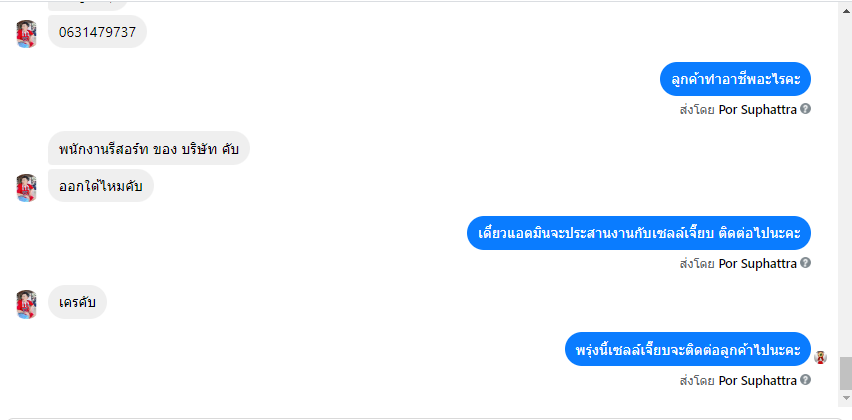
Task: Click the 'พนักงานรีสอร์ท ของ บริษัท คับ' message
Action: tap(149, 148)
